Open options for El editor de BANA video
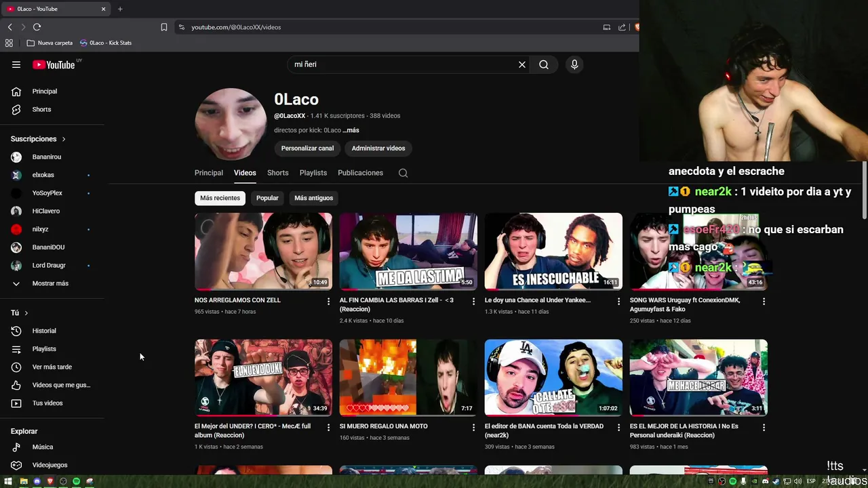Image resolution: width=868 pixels, height=488 pixels. click(x=618, y=428)
